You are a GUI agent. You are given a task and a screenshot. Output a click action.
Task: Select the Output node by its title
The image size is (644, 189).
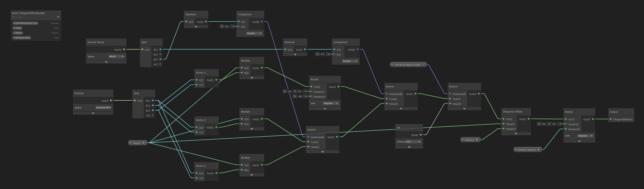point(614,112)
